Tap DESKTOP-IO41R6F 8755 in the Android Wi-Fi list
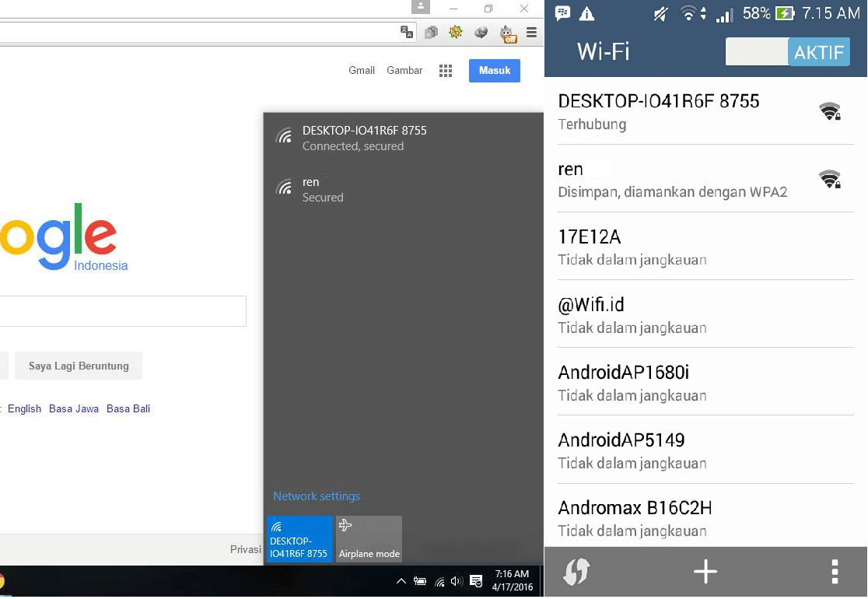Screen dimensions: 868x599 point(705,111)
